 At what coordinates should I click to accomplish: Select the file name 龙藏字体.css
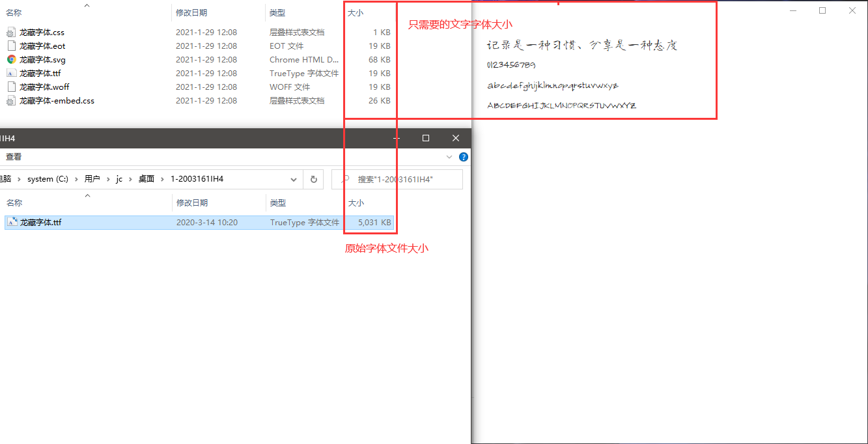coord(42,32)
